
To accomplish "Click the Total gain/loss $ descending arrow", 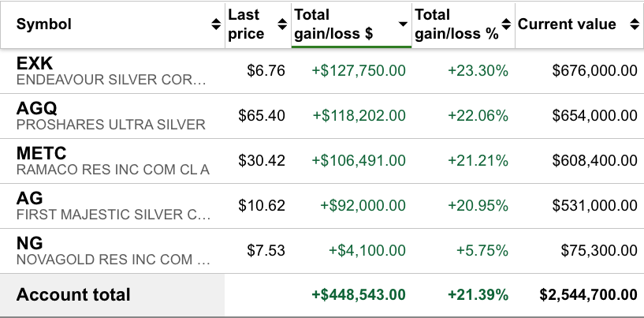I will pos(403,24).
